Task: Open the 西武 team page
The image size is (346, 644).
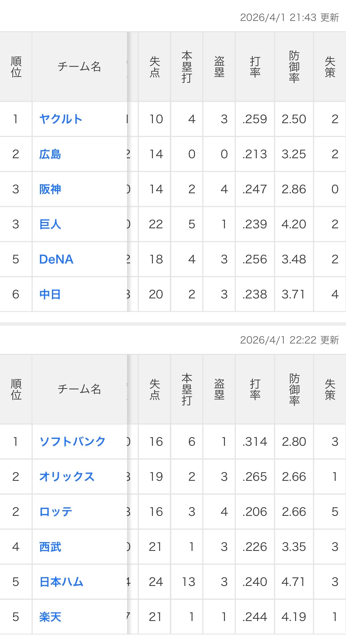Action: coord(50,547)
